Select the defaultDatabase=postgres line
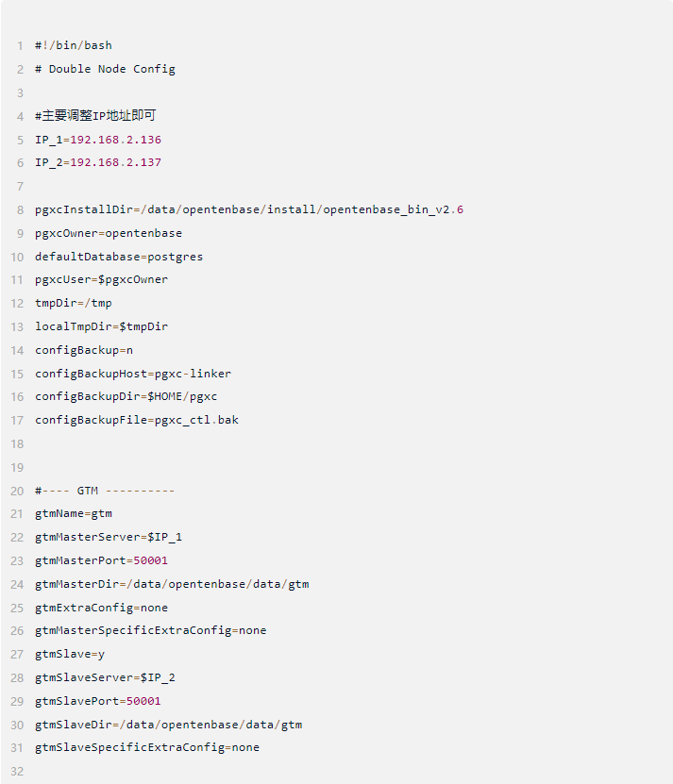The width and height of the screenshot is (673, 784). [x=119, y=257]
